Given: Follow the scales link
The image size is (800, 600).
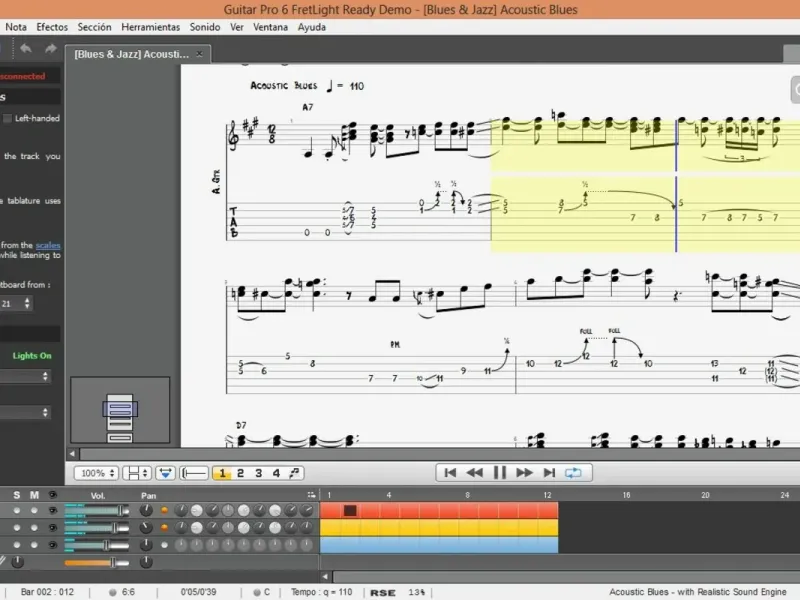Looking at the screenshot, I should (x=48, y=245).
